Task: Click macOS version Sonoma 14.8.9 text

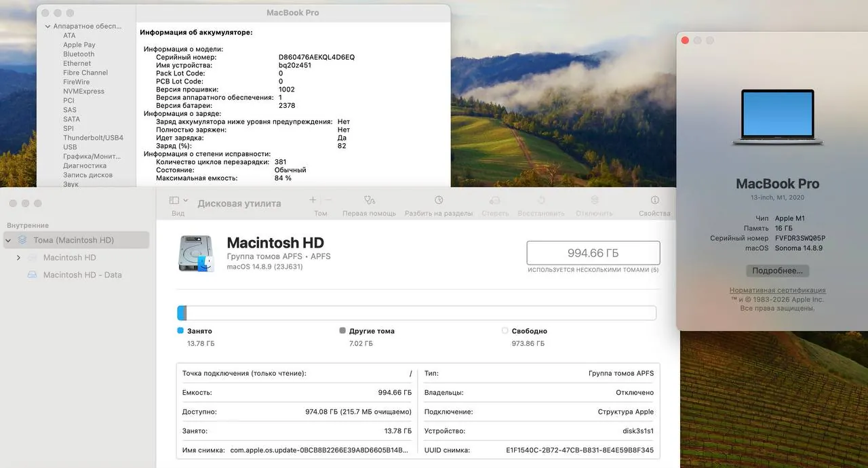Action: (x=799, y=248)
